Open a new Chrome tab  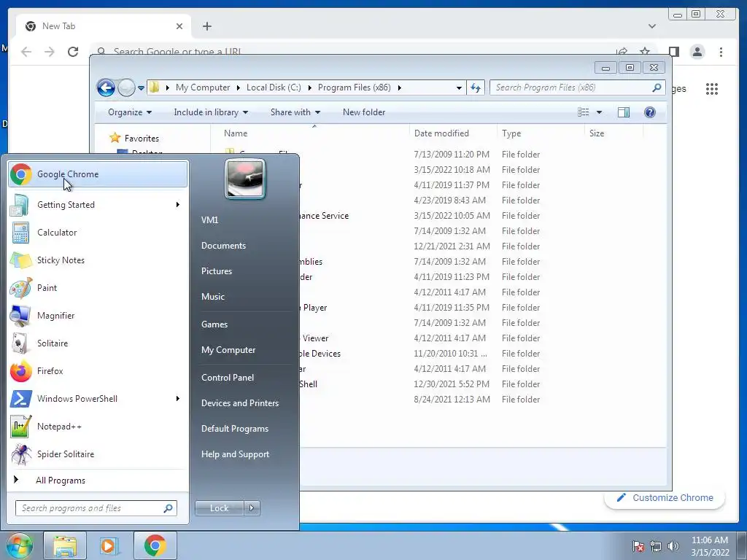pyautogui.click(x=206, y=26)
